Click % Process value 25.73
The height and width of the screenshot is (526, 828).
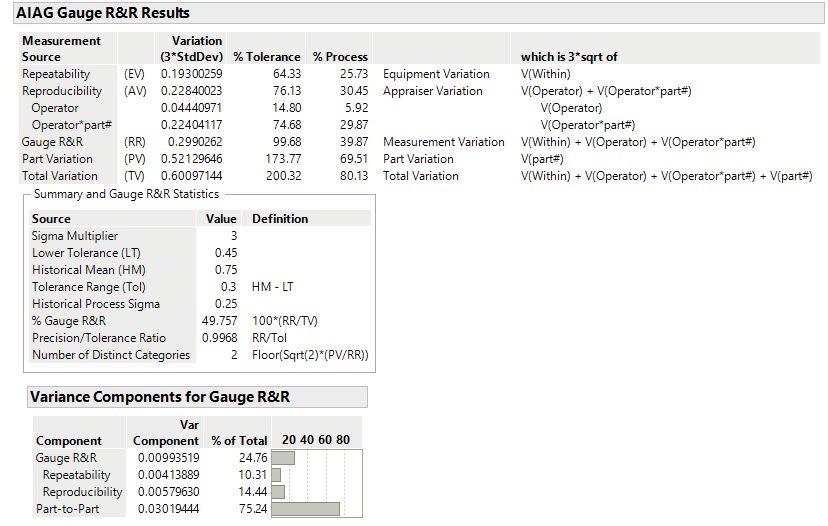[x=354, y=74]
